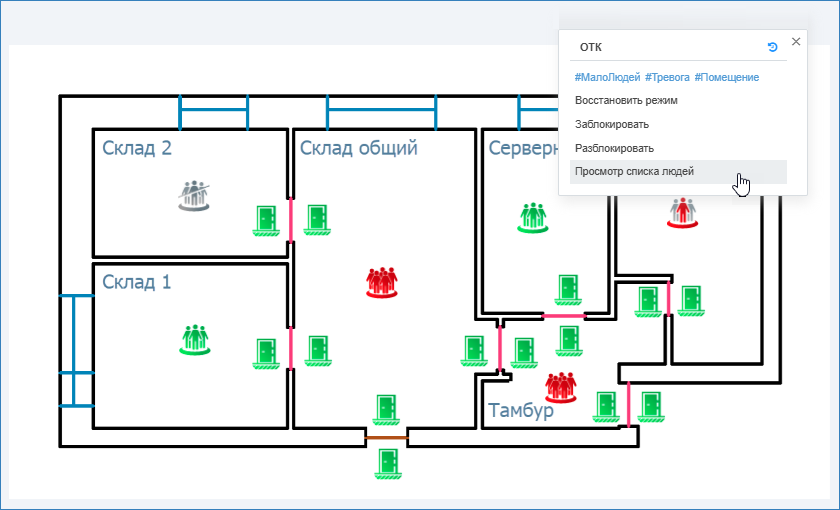
Task: Click the #МалоЛюдей tag link
Action: [x=607, y=77]
